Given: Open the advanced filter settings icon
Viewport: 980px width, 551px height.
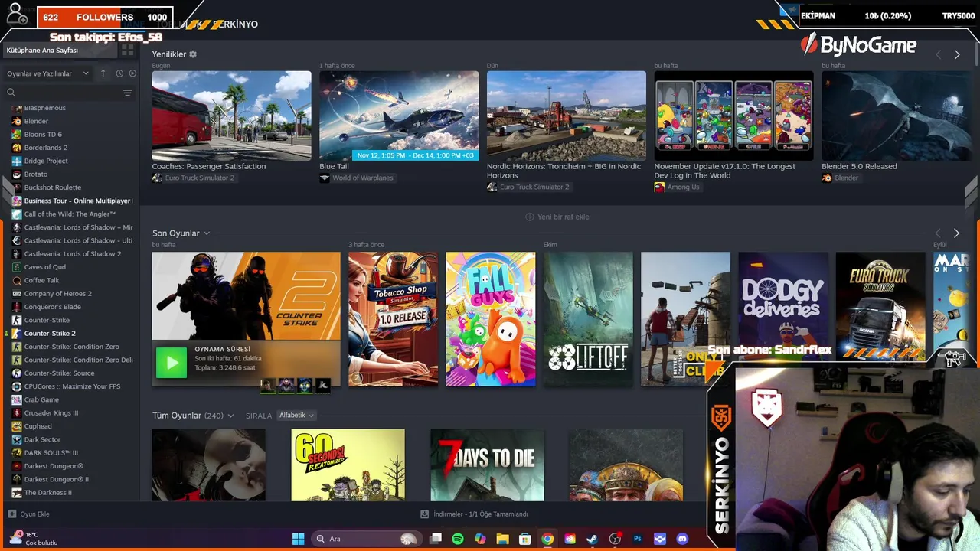Looking at the screenshot, I should click(x=128, y=93).
